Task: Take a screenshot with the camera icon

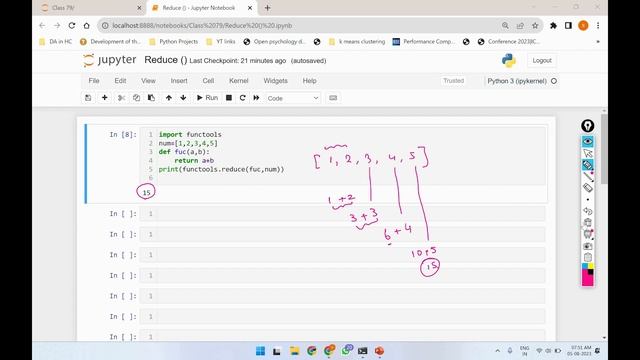Action: click(587, 246)
